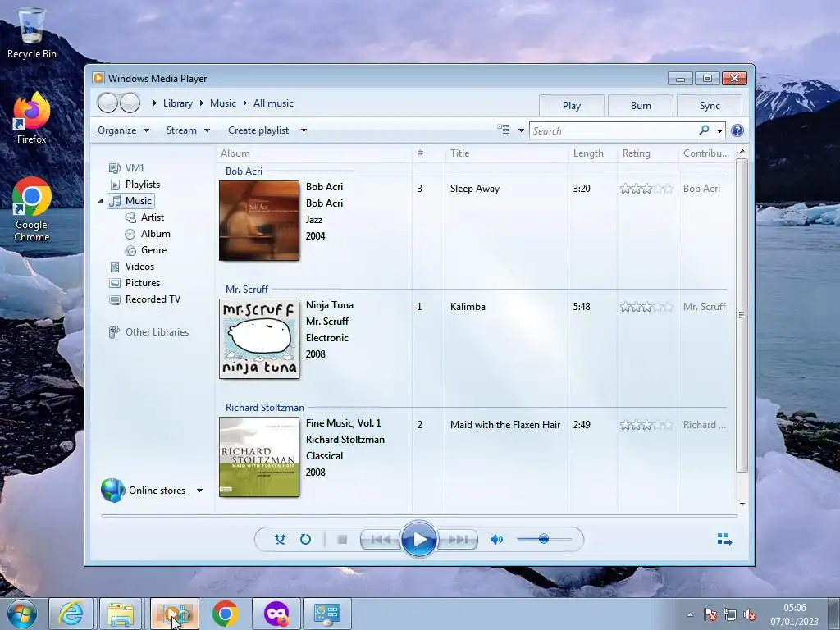Click the volume slider knob
The height and width of the screenshot is (630, 840).
[x=544, y=539]
